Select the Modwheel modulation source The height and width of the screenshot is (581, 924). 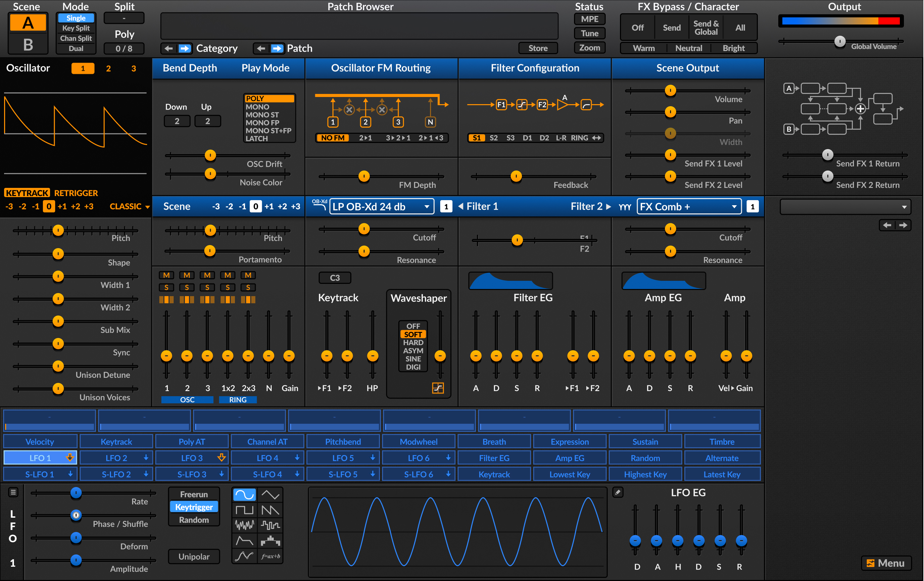[418, 442]
